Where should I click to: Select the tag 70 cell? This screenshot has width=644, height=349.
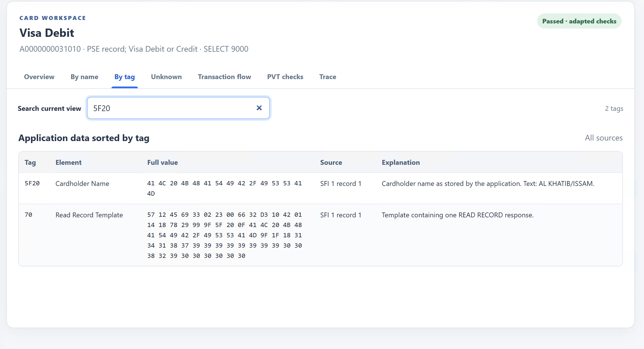pos(28,215)
